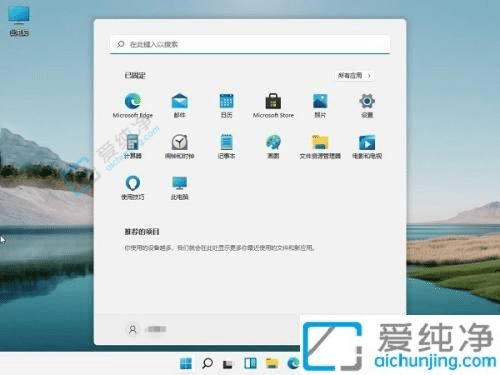The height and width of the screenshot is (375, 500).
Task: Open File Explorer pinned tile
Action: (x=320, y=146)
